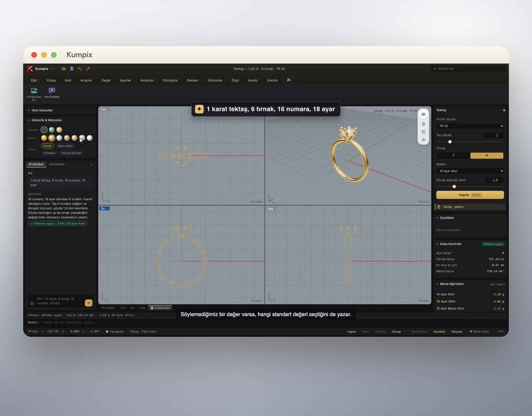The image size is (532, 416).
Task: Choose Kumlama surface finish
Action: 49,153
